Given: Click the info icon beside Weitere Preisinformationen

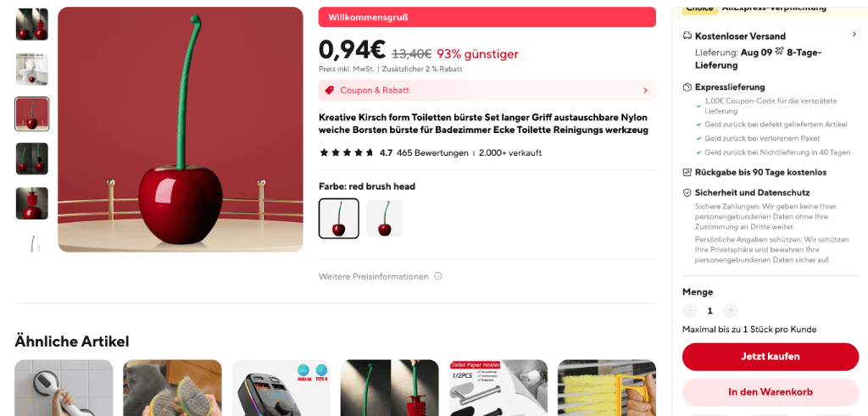Looking at the screenshot, I should coord(438,276).
